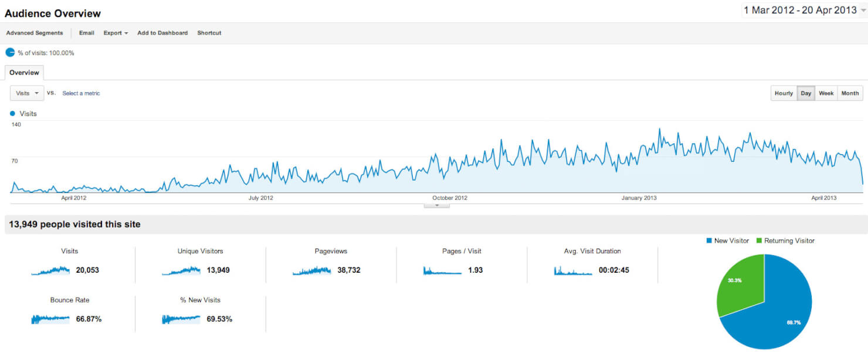This screenshot has height=356, width=868.
Task: Add report to Dashboard
Action: coord(162,33)
